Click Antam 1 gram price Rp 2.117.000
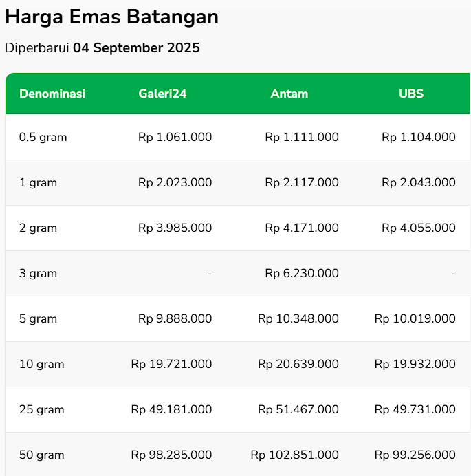The width and height of the screenshot is (471, 476). coord(302,182)
